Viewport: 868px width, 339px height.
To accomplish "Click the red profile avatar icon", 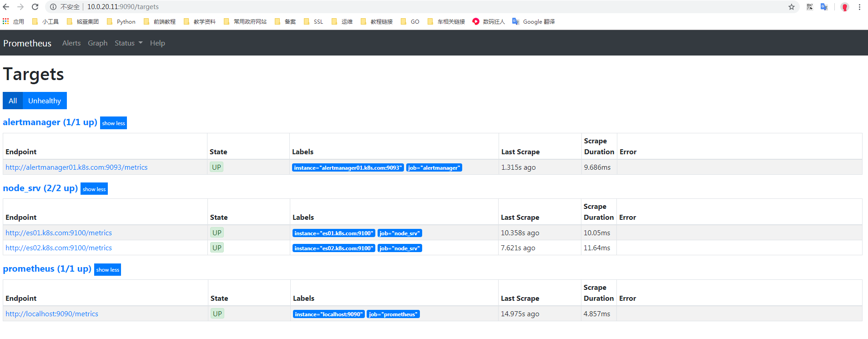I will click(845, 7).
